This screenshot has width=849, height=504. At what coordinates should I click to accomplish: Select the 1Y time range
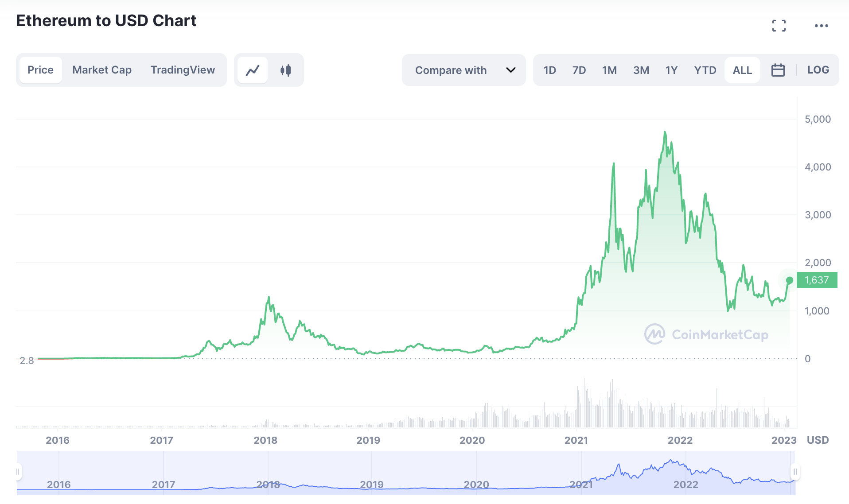(671, 70)
